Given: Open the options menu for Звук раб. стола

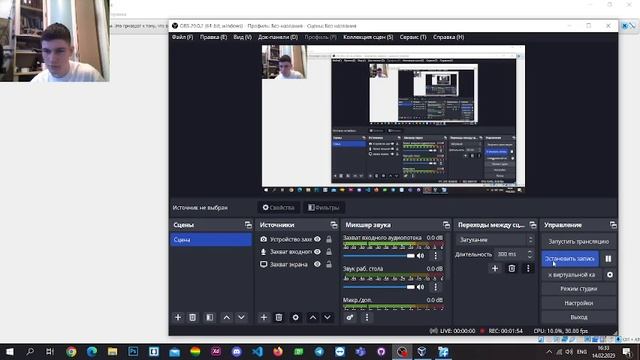Looking at the screenshot, I should click(436, 287).
